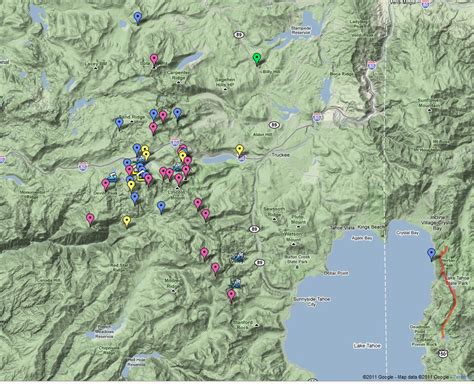The image size is (474, 384).
Task: Click the Kings Beach label
Action: 371,227
